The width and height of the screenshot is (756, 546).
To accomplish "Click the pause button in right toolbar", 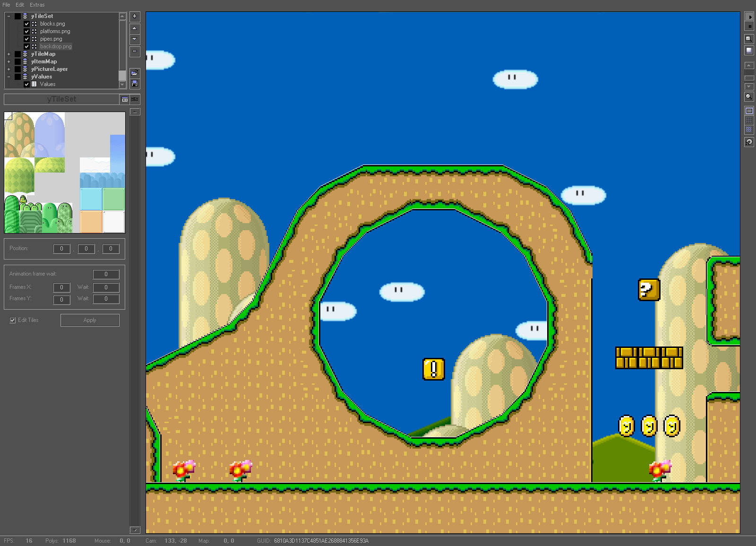I will click(x=749, y=26).
